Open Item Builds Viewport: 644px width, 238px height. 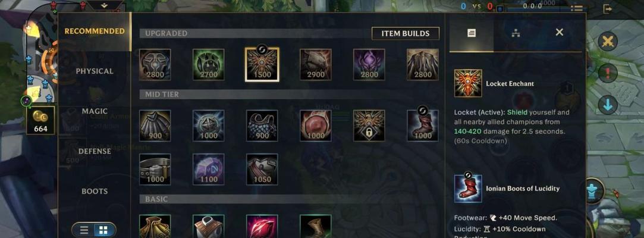pos(406,34)
